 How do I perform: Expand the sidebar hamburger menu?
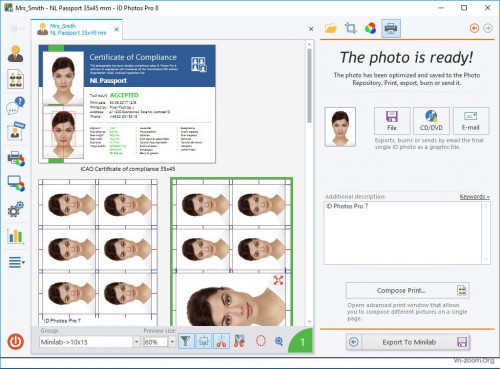[16, 262]
